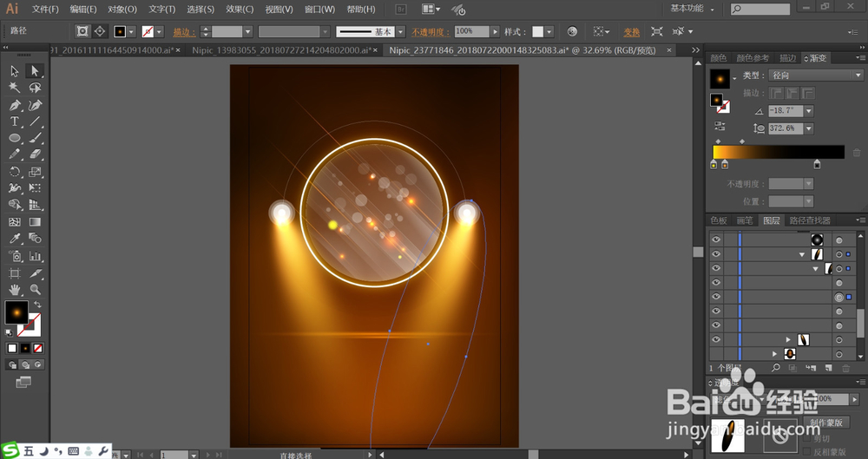The width and height of the screenshot is (868, 459).
Task: Enable the 反相蒙版 checkbox
Action: [x=806, y=452]
